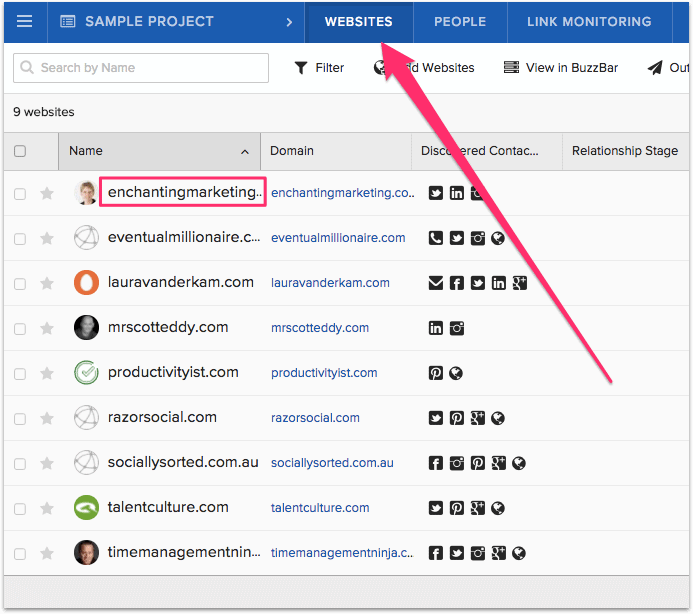Image resolution: width=693 pixels, height=614 pixels.
Task: Sort by the Name column arrow
Action: [x=244, y=152]
